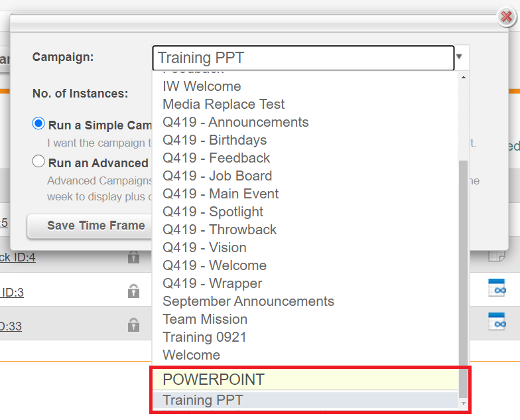Click the calendar icon in ID:4 row
The image size is (520, 420).
[x=497, y=256]
